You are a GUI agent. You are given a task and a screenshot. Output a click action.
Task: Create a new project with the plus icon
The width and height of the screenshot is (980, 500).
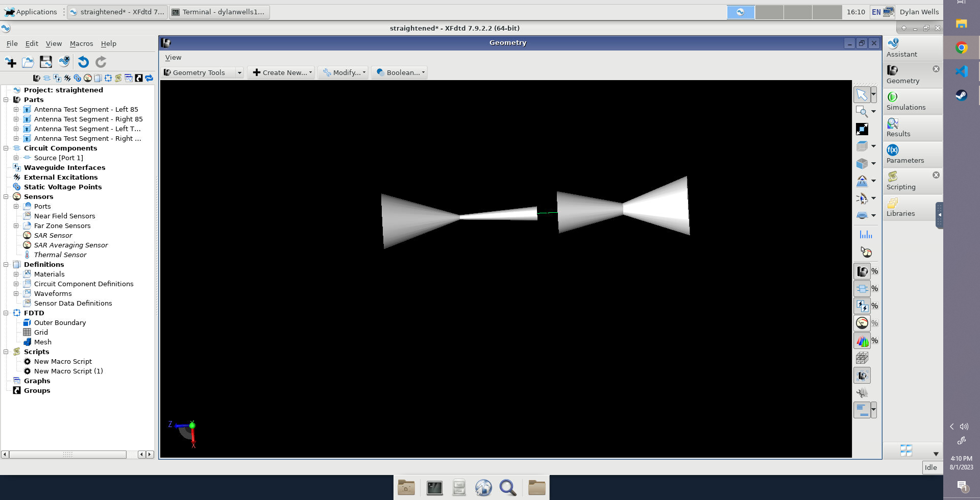click(x=11, y=62)
